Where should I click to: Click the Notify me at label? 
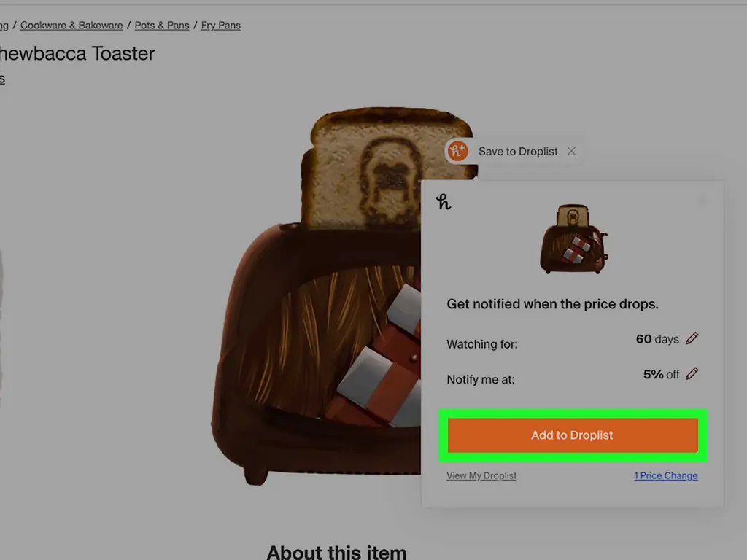click(x=481, y=379)
